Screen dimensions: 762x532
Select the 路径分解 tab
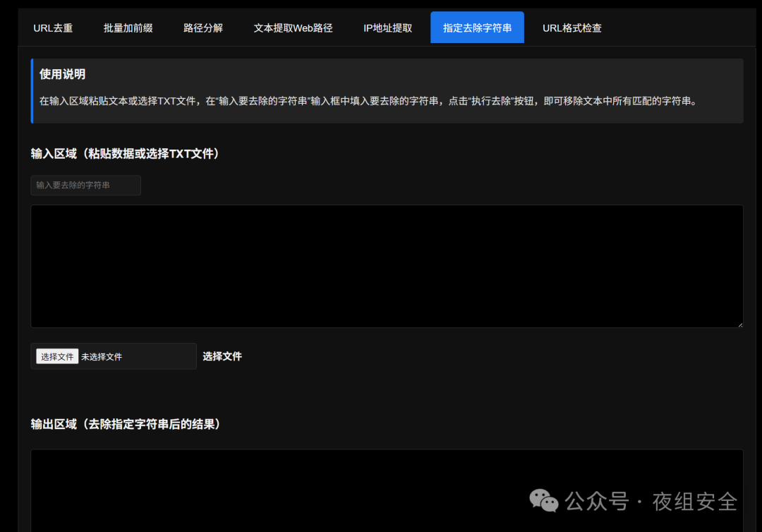click(x=203, y=28)
